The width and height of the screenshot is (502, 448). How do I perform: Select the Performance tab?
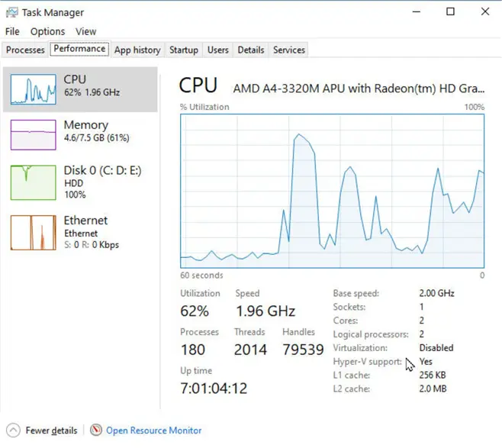[79, 49]
